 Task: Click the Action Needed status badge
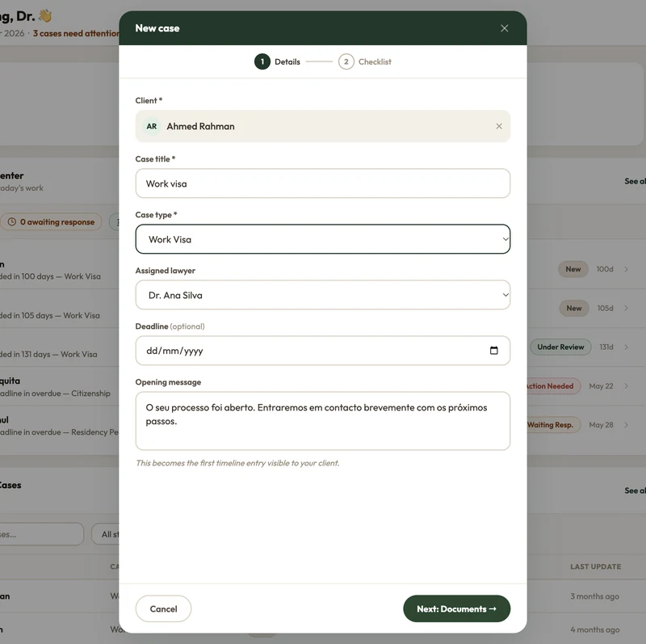554,386
